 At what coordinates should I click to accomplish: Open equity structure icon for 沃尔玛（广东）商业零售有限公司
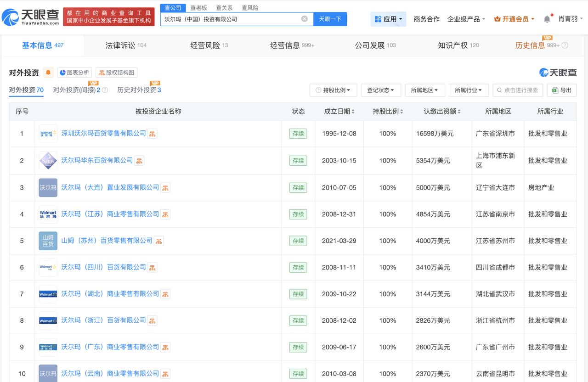[165, 348]
